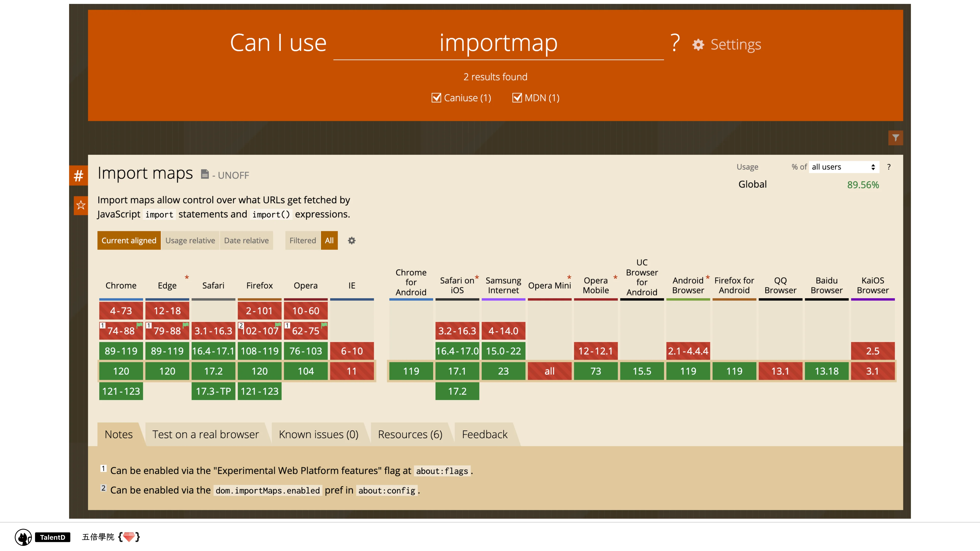
Task: Click the Chrome 120 support cell
Action: coord(121,371)
